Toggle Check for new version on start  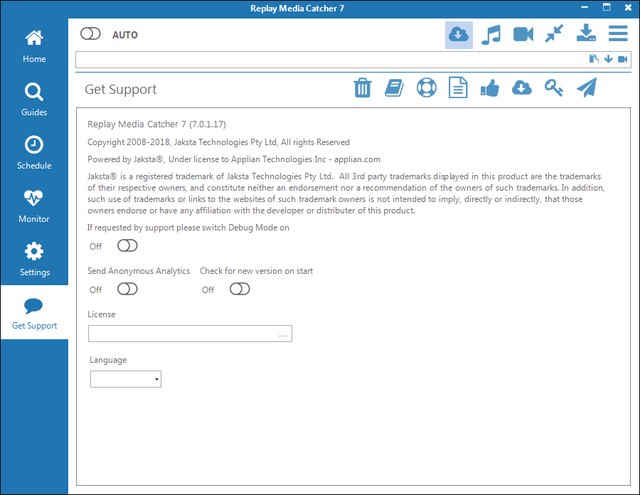point(239,290)
